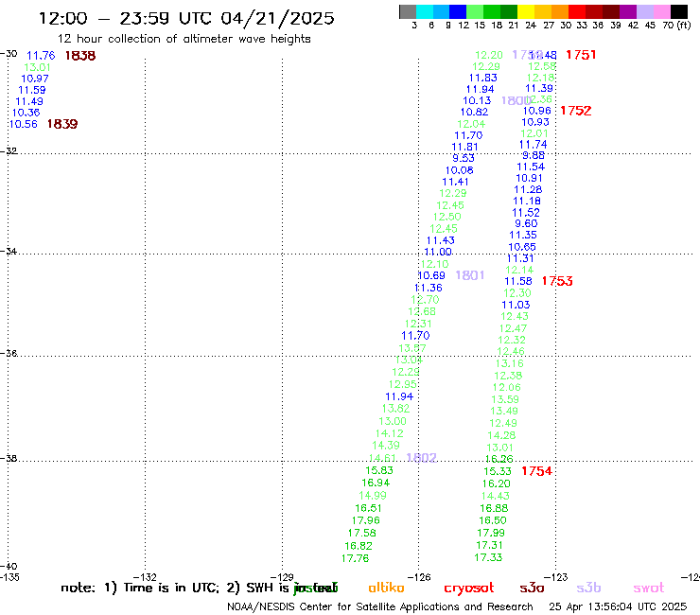Click the subtitle '12 hour collection of altimeter wave heights'

(x=184, y=39)
